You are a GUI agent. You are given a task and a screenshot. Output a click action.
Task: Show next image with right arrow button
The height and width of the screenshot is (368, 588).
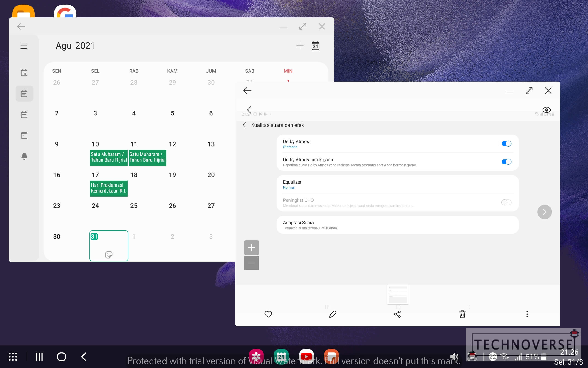[545, 212]
